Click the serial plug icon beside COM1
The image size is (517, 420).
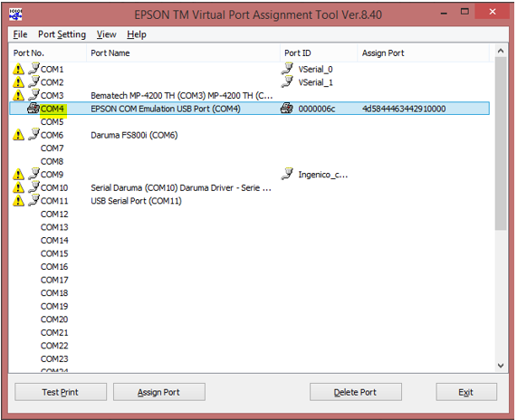click(x=34, y=68)
